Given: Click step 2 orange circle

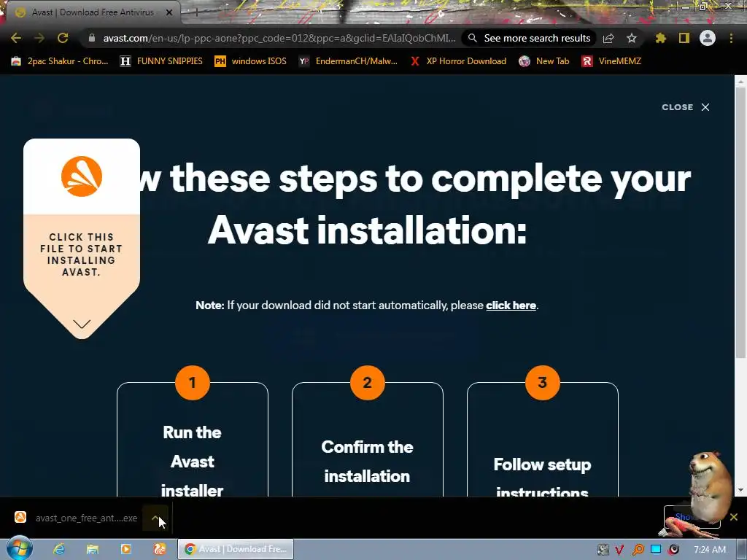Looking at the screenshot, I should coord(368,382).
